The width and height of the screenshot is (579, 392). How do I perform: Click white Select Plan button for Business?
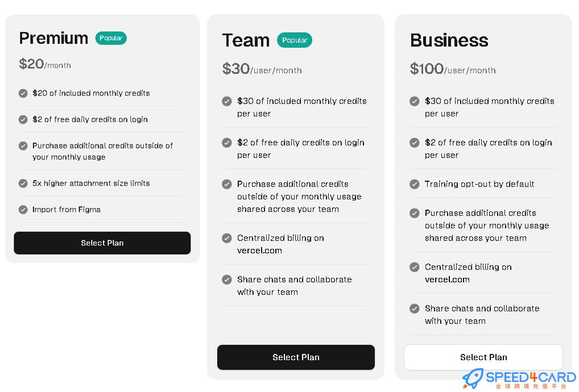[x=483, y=357]
